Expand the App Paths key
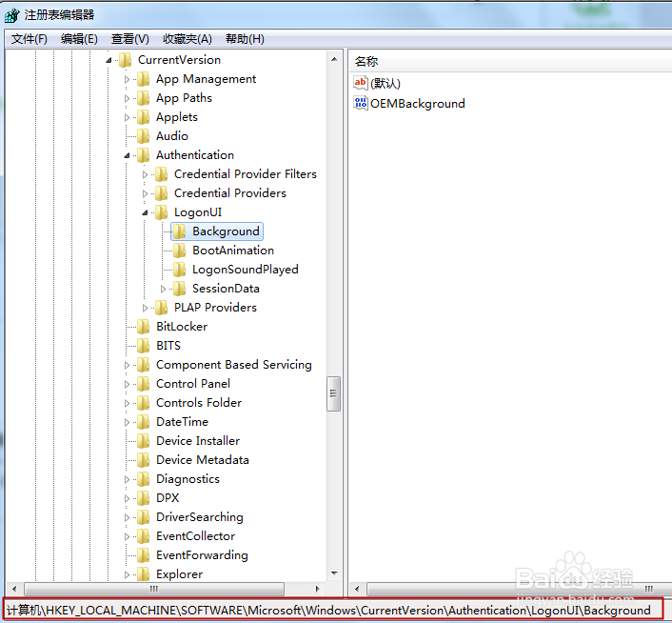672x623 pixels. [x=127, y=99]
